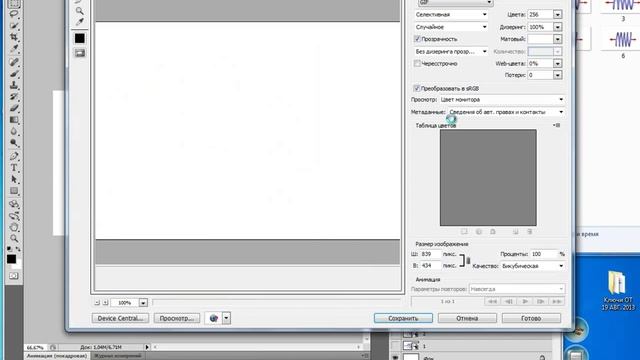Switch to Журнал измерений tab
Viewport: 640px width, 360px height.
118,356
